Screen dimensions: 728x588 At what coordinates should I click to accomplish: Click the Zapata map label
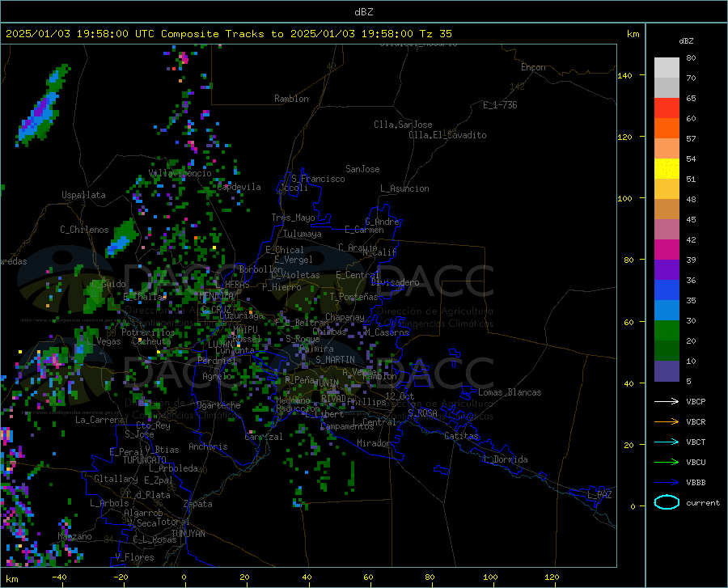[198, 504]
